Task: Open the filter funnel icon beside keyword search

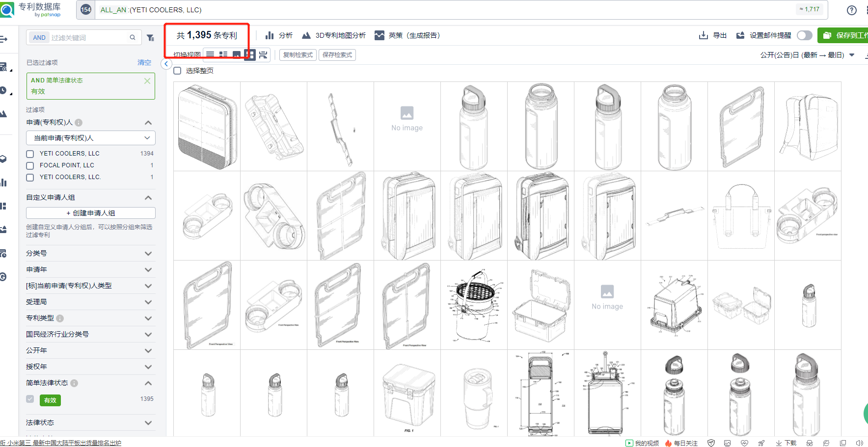Action: (150, 37)
